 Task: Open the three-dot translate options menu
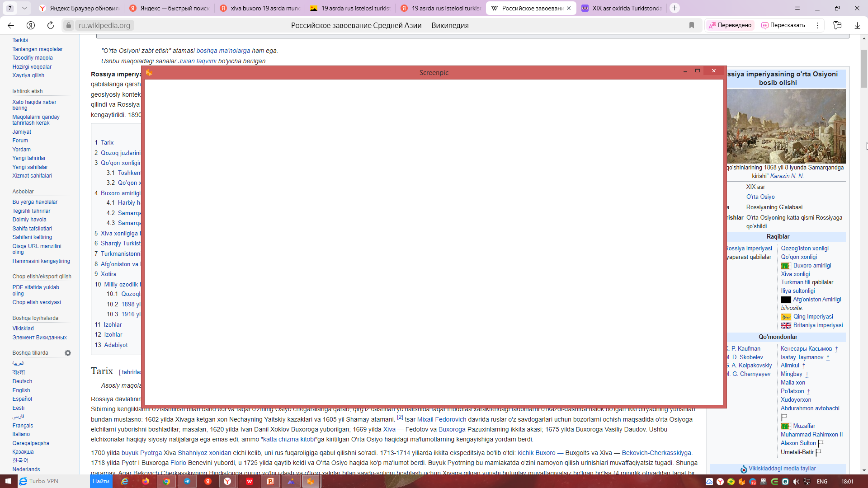pyautogui.click(x=817, y=25)
